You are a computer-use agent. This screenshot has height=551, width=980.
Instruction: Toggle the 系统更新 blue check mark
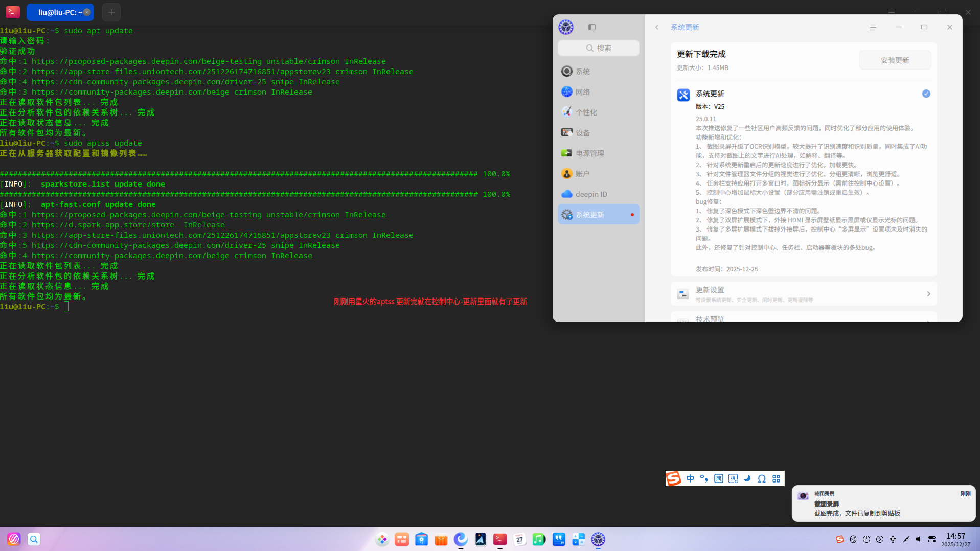coord(926,94)
